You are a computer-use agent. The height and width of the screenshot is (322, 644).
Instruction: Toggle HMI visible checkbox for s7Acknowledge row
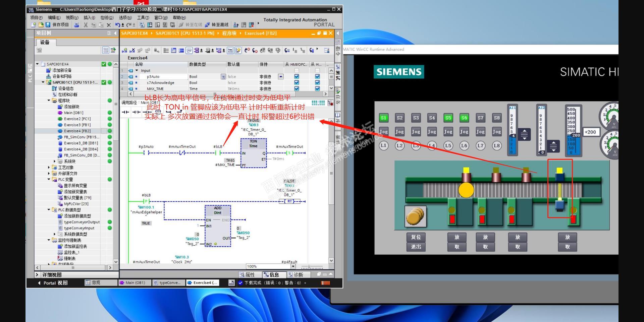(x=317, y=83)
